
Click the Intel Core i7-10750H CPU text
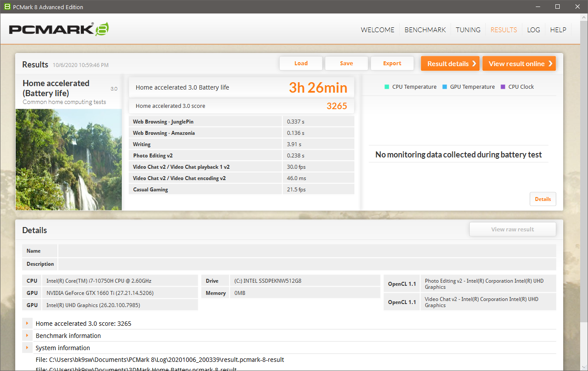coord(99,281)
